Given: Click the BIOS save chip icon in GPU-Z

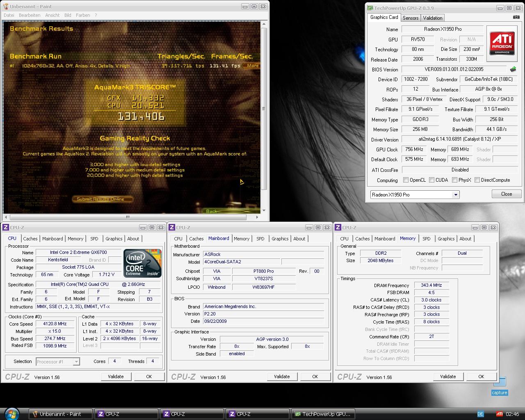Looking at the screenshot, I should click(x=513, y=69).
